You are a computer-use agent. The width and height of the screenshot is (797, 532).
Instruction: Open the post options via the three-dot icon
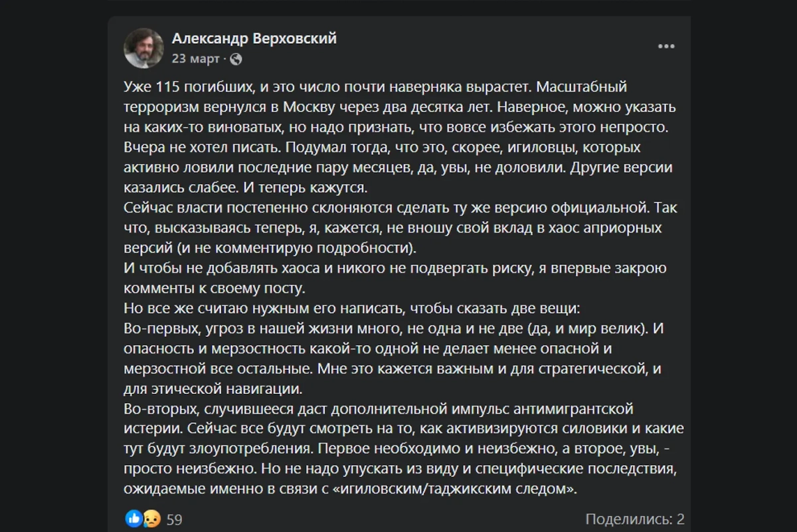(665, 45)
